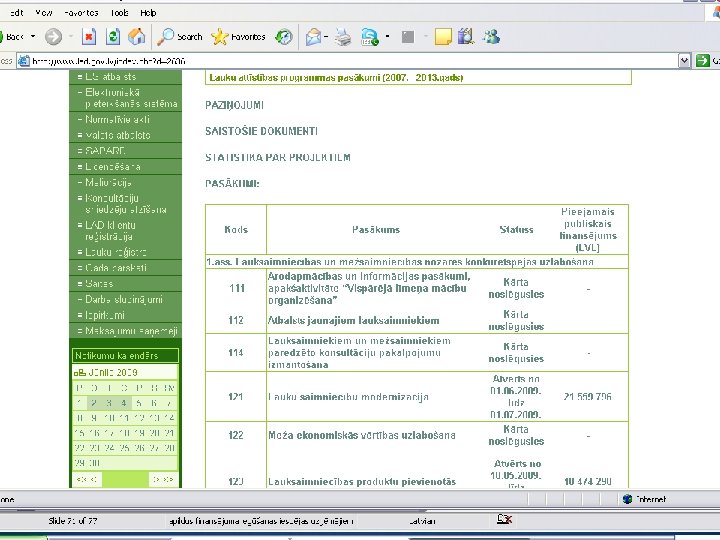Open measure 114 konsultāciju pakalpojumu izmantošana
The height and width of the screenshot is (540, 720).
pos(359,353)
